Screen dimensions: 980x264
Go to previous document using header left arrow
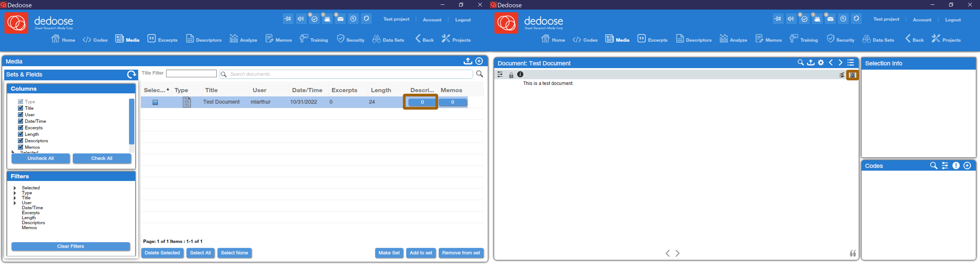point(831,63)
